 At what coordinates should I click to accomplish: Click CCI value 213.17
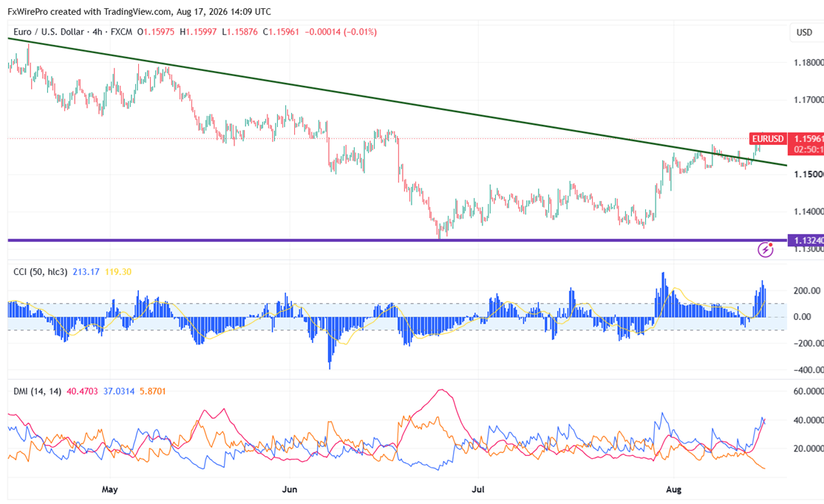(86, 272)
